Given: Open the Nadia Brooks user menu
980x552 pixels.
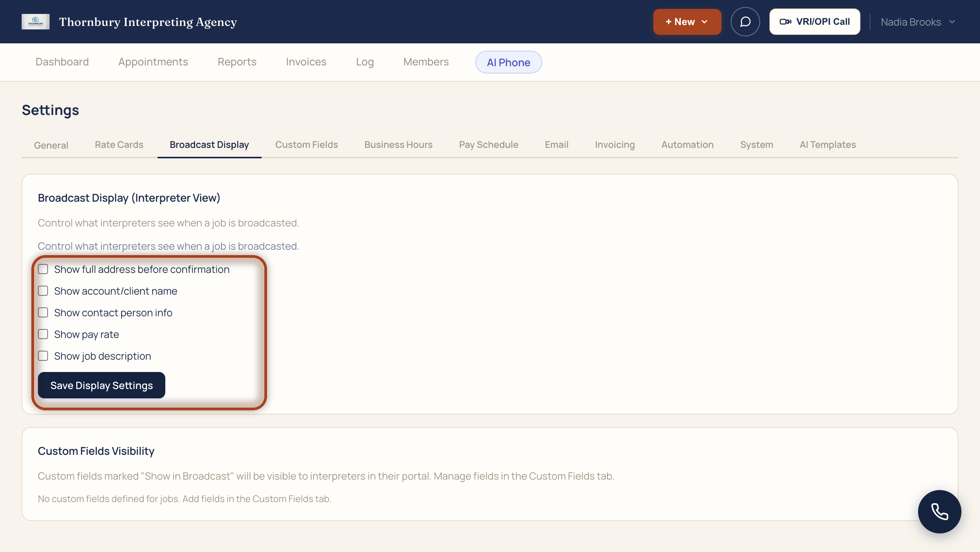Looking at the screenshot, I should (918, 22).
